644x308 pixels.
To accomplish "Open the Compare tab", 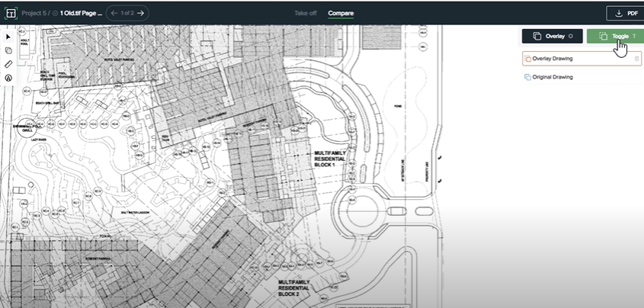I will [341, 13].
